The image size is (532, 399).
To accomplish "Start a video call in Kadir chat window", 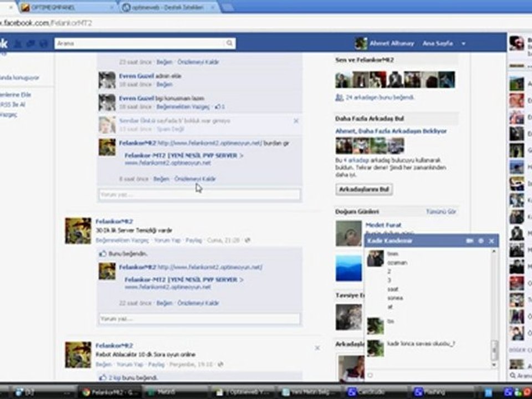I will tap(470, 241).
